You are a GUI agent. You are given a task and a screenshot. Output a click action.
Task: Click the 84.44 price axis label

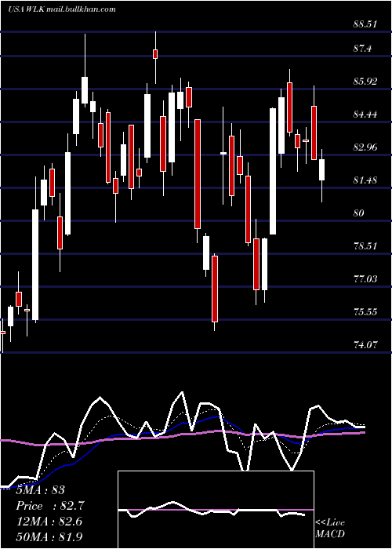point(365,115)
